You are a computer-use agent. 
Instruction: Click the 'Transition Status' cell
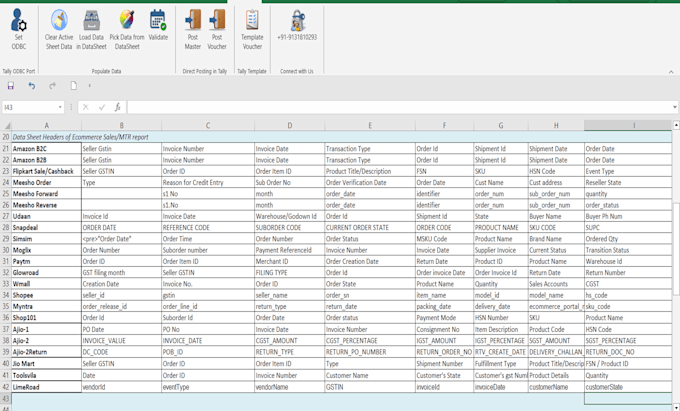pos(628,250)
